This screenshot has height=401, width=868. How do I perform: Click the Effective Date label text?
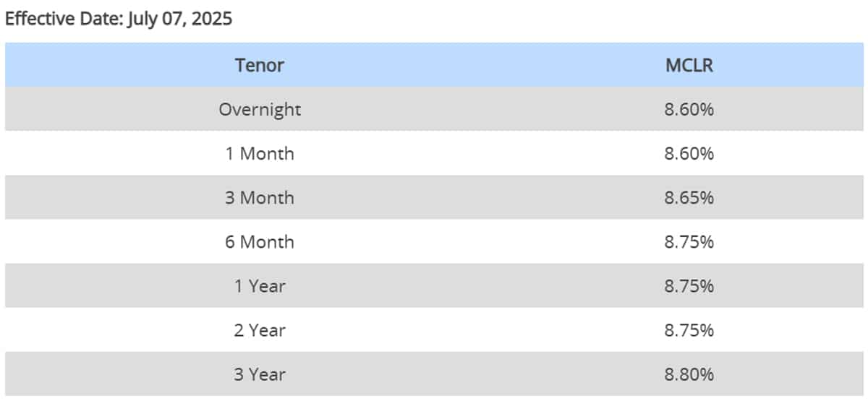click(x=64, y=19)
